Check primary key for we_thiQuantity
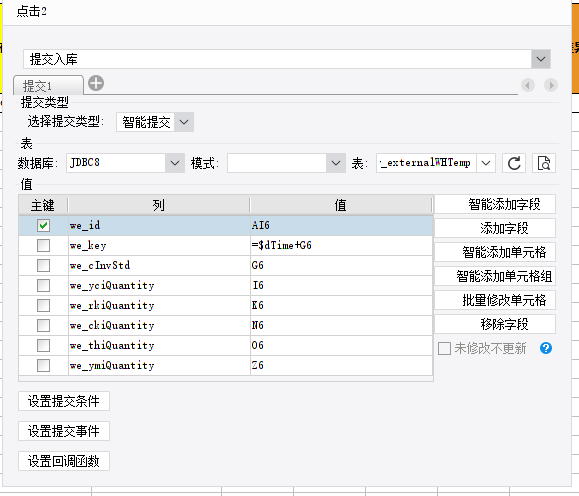 (x=44, y=346)
